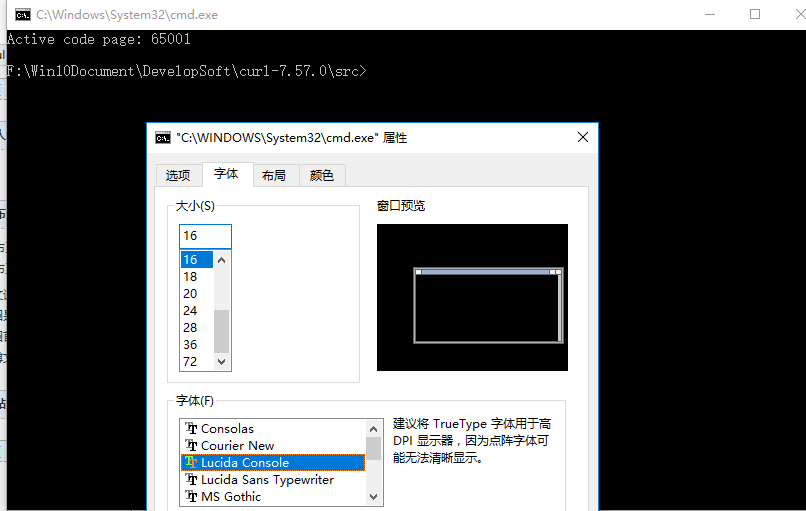Select the Lucida Console font
Screen dimensions: 806x511
(273, 462)
